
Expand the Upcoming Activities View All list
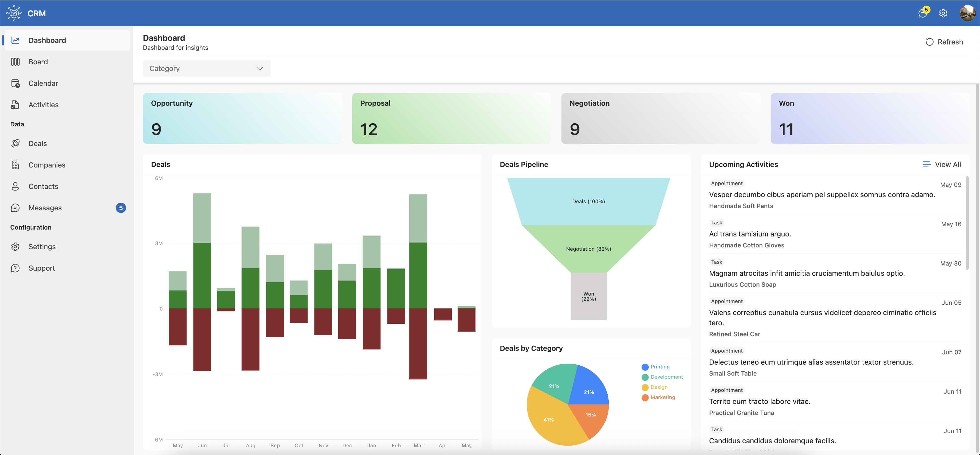[x=942, y=164]
